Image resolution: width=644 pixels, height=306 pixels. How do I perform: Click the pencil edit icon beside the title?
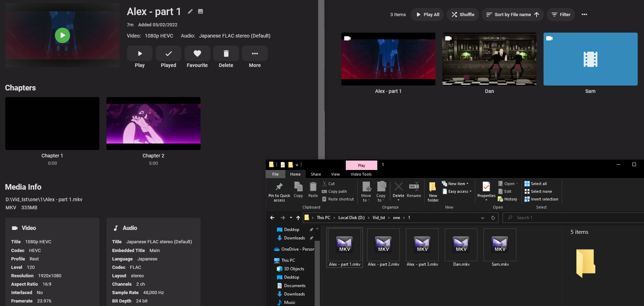tap(190, 12)
